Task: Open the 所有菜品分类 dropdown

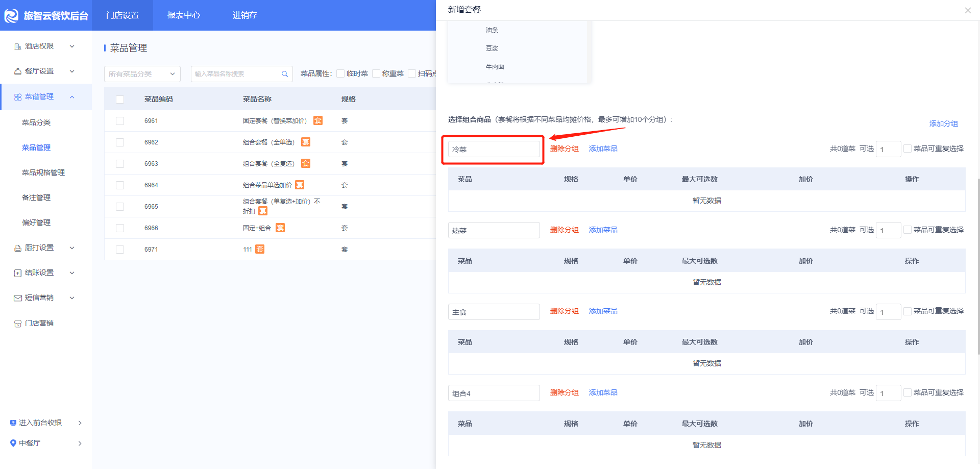Action: (142, 74)
